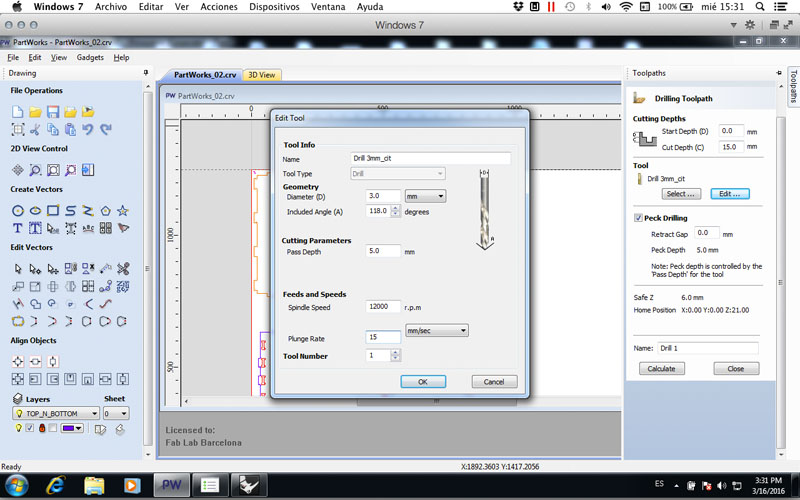Click the Save file floppy icon
Screen dimensions: 800x500
tap(53, 112)
